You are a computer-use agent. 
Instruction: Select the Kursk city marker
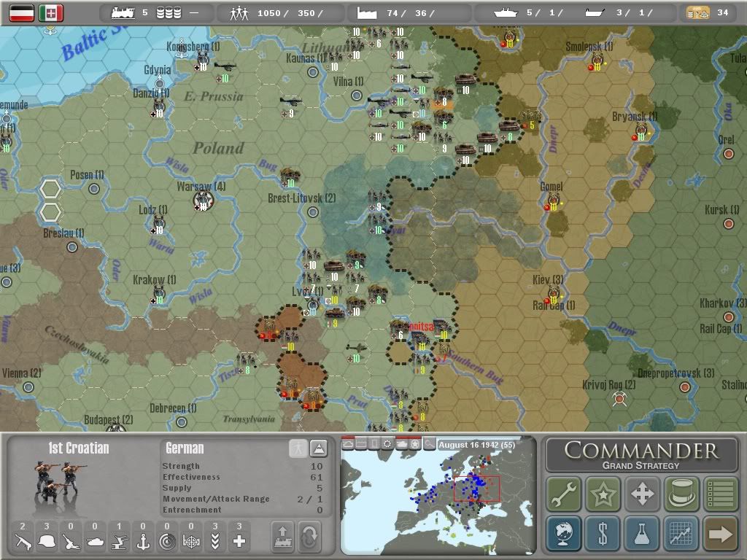click(x=729, y=224)
